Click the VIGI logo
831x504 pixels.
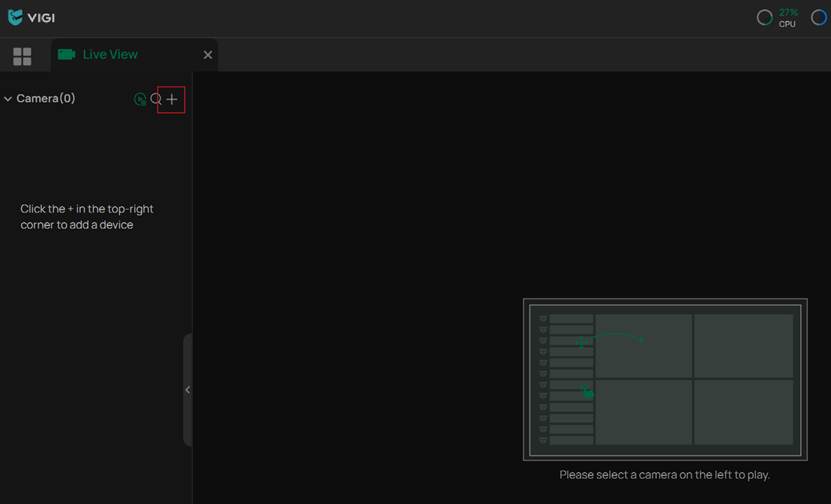pyautogui.click(x=31, y=17)
